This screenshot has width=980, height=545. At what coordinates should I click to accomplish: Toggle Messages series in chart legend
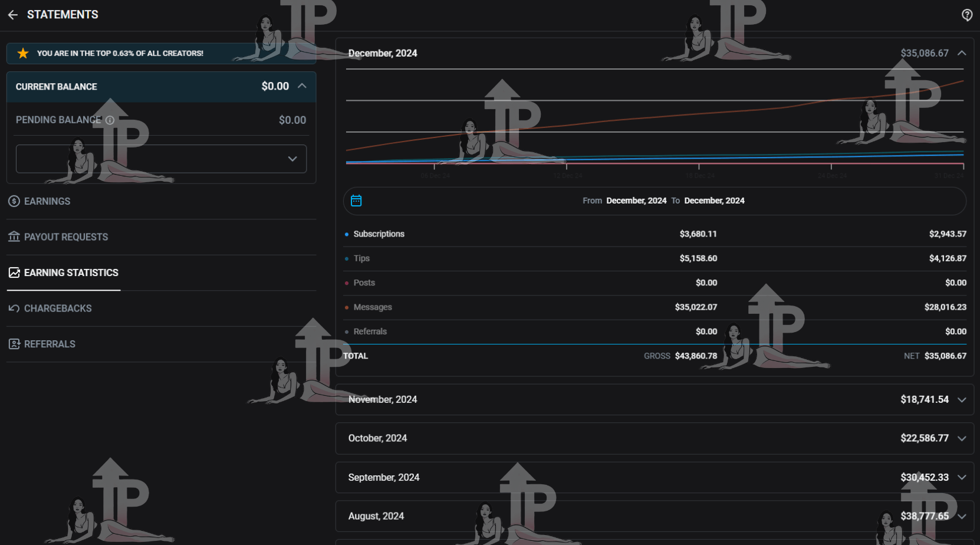coord(372,307)
